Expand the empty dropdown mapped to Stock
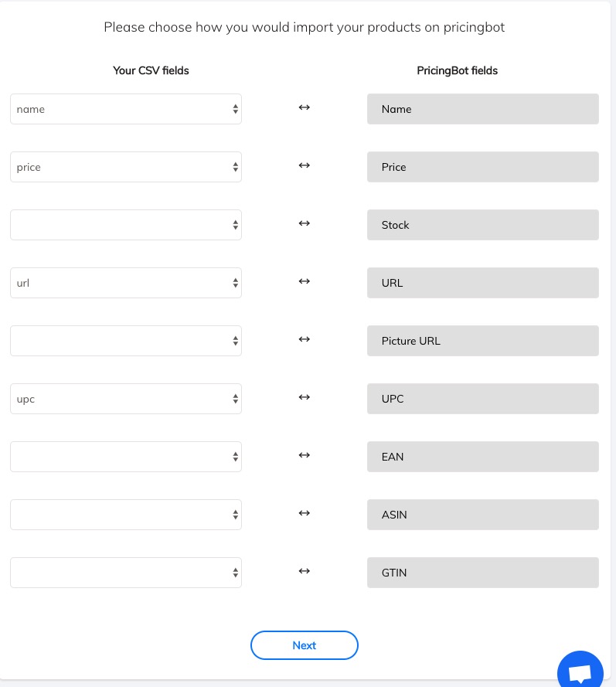Image resolution: width=616 pixels, height=687 pixels. pos(126,225)
